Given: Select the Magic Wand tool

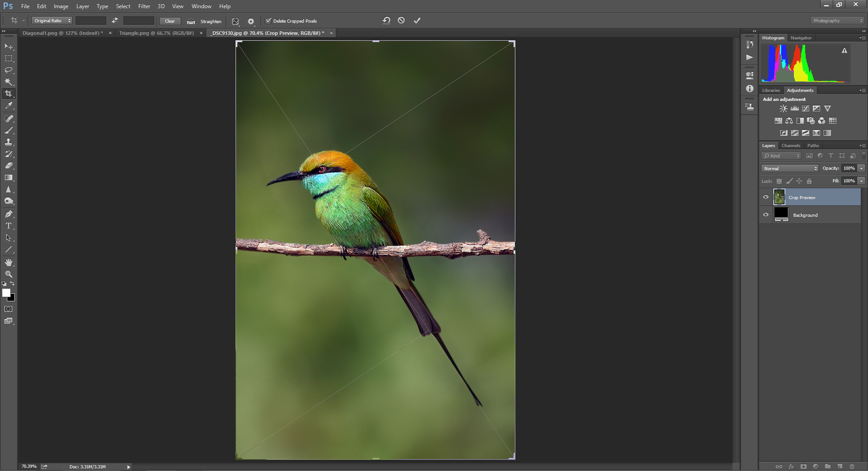Looking at the screenshot, I should pos(9,82).
